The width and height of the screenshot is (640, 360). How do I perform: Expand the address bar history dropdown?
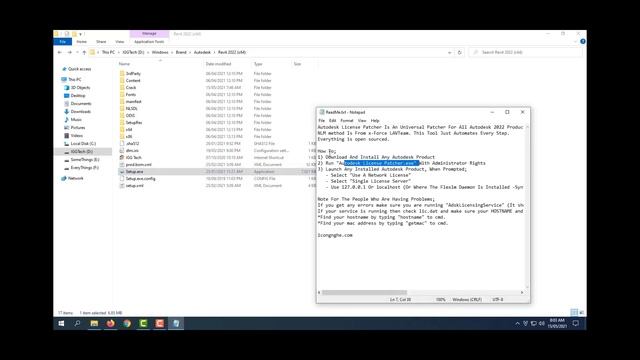click(x=450, y=52)
